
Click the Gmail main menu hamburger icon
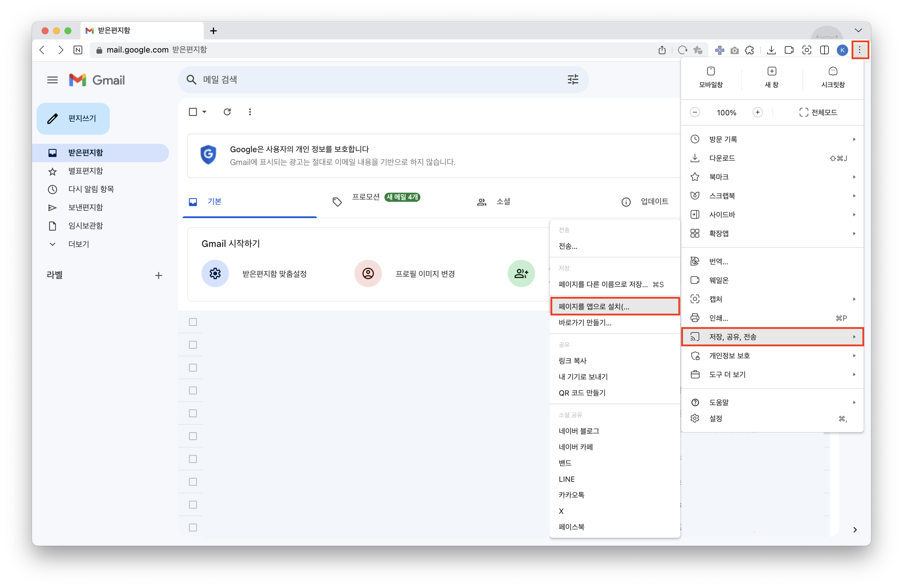pos(52,80)
